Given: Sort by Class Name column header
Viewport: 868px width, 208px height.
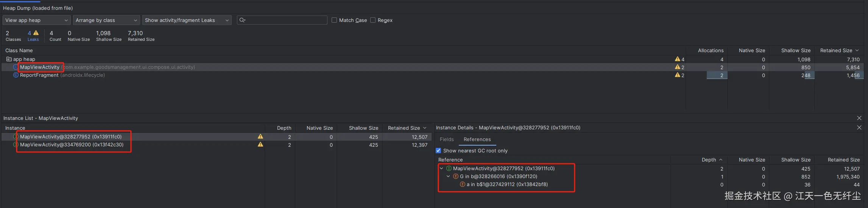Looking at the screenshot, I should (19, 50).
